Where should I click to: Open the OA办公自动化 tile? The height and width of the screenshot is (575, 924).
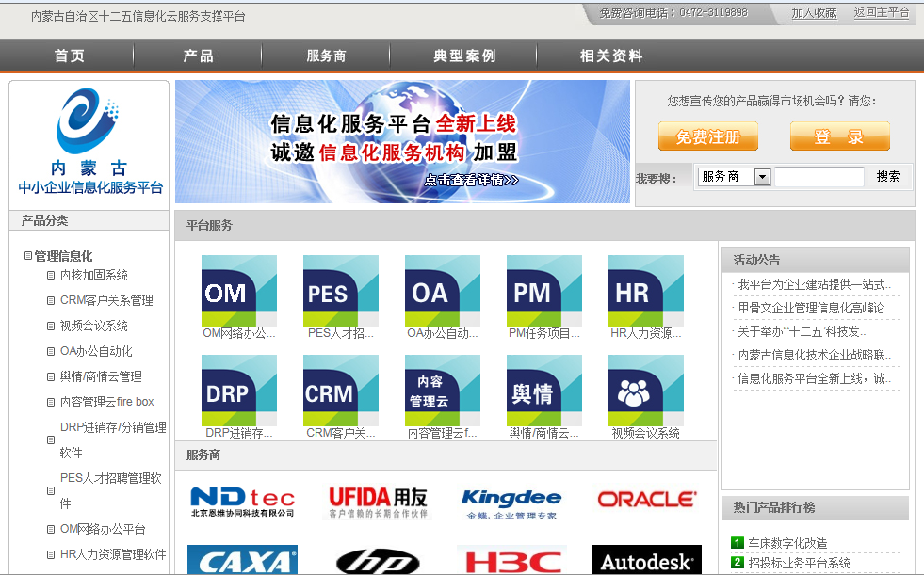[x=443, y=291]
